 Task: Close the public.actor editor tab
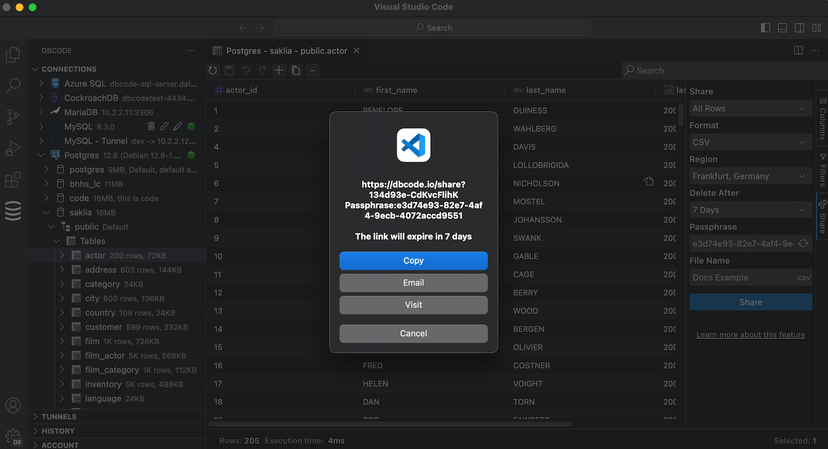coord(356,51)
